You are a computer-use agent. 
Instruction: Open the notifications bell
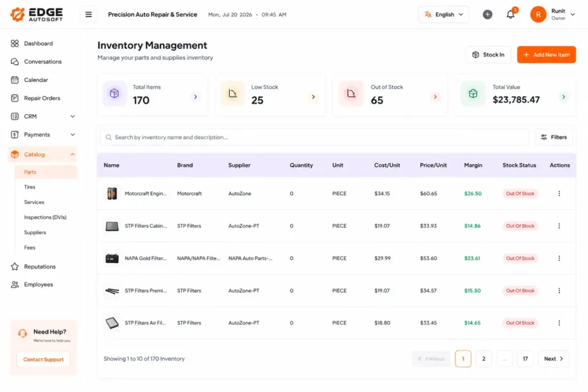point(510,14)
